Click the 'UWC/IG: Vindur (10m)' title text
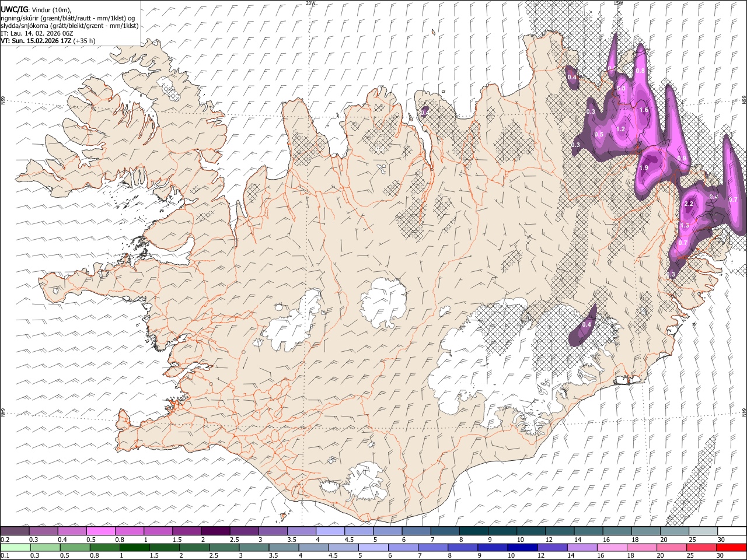The image size is (747, 560). 36,10
